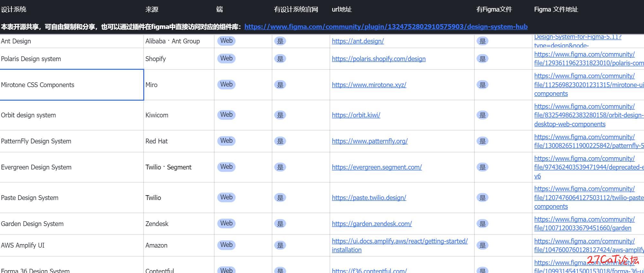Click Figma-file 是 tag in Paste row

pyautogui.click(x=482, y=198)
